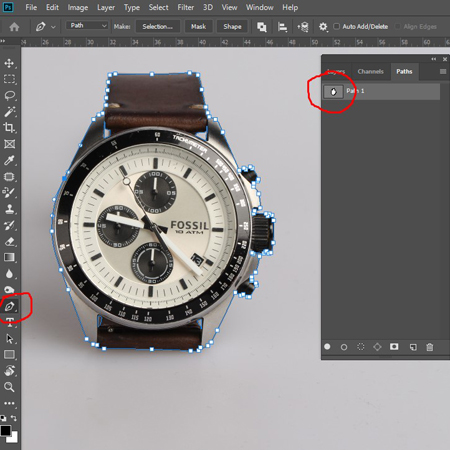This screenshot has width=450, height=450.
Task: Select the Pen tool in toolbar
Action: click(x=9, y=306)
